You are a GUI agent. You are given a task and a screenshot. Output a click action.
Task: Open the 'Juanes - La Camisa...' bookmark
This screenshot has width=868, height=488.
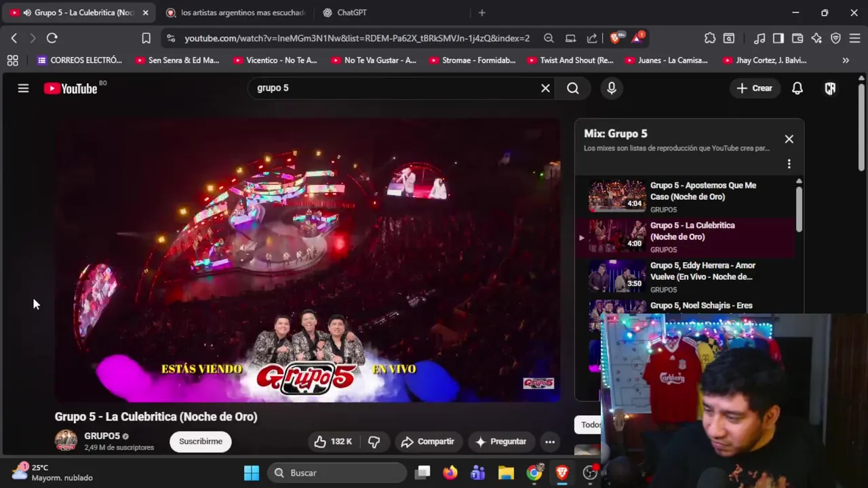tap(667, 60)
